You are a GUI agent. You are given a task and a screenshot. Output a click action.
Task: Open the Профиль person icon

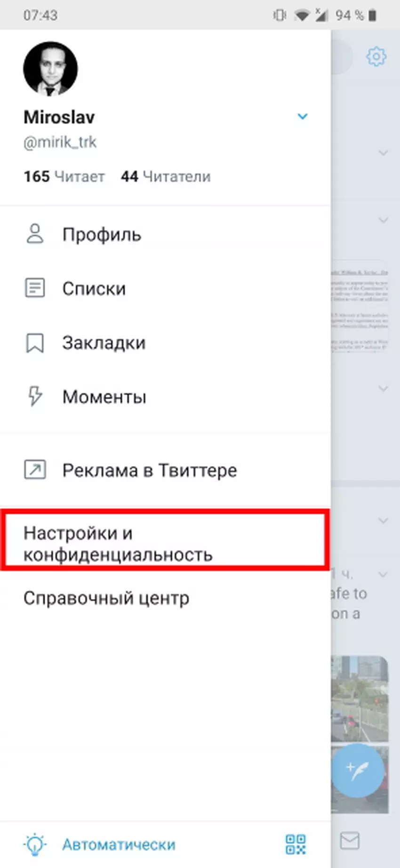click(35, 234)
